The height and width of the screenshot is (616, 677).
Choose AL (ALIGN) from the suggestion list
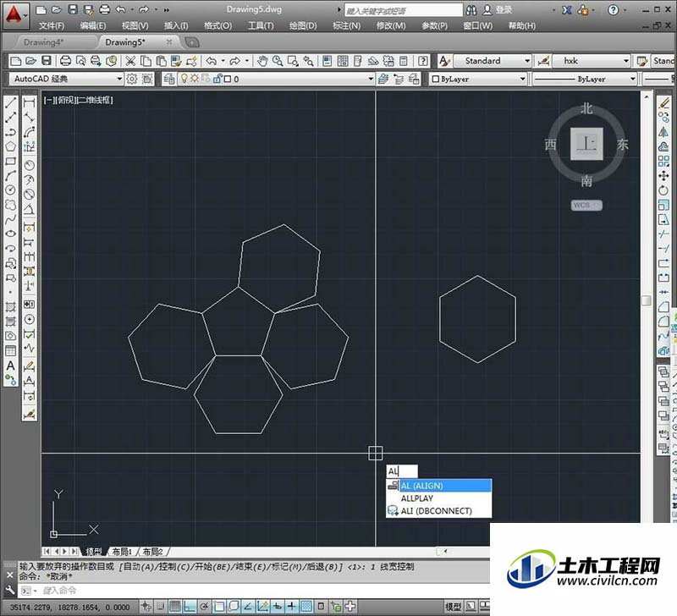[439, 486]
